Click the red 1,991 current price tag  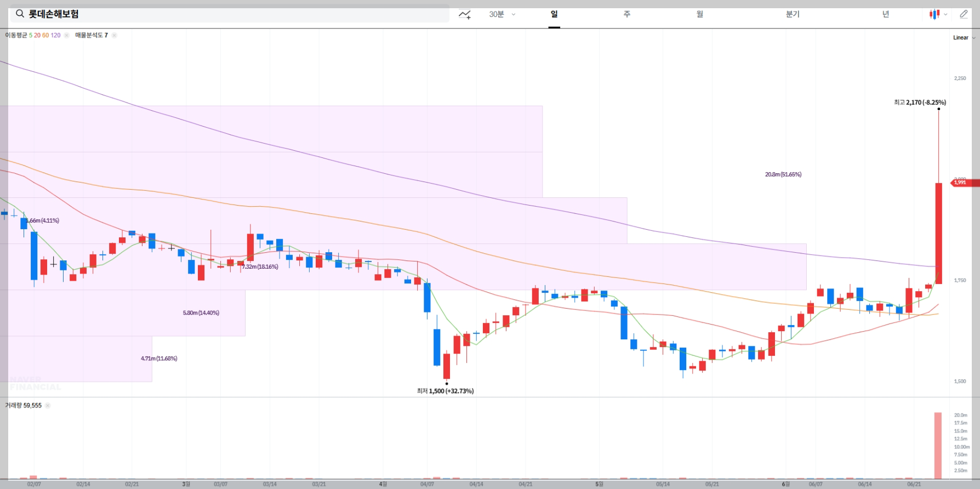pos(965,183)
